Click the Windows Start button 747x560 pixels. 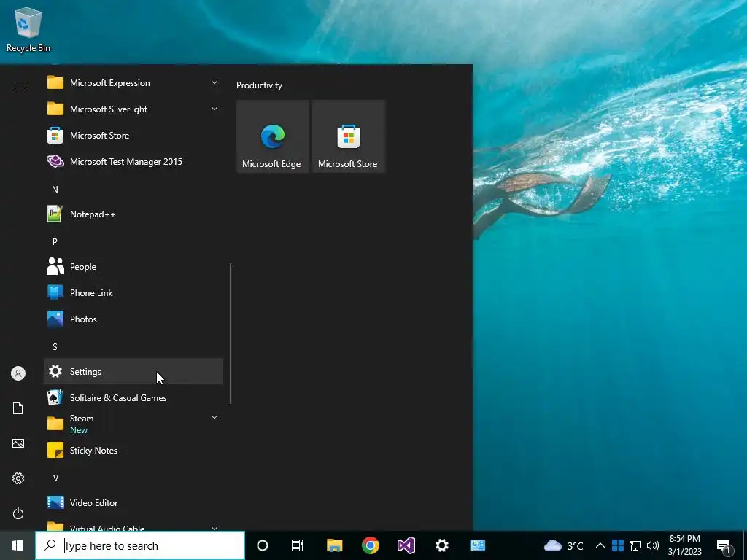18,545
